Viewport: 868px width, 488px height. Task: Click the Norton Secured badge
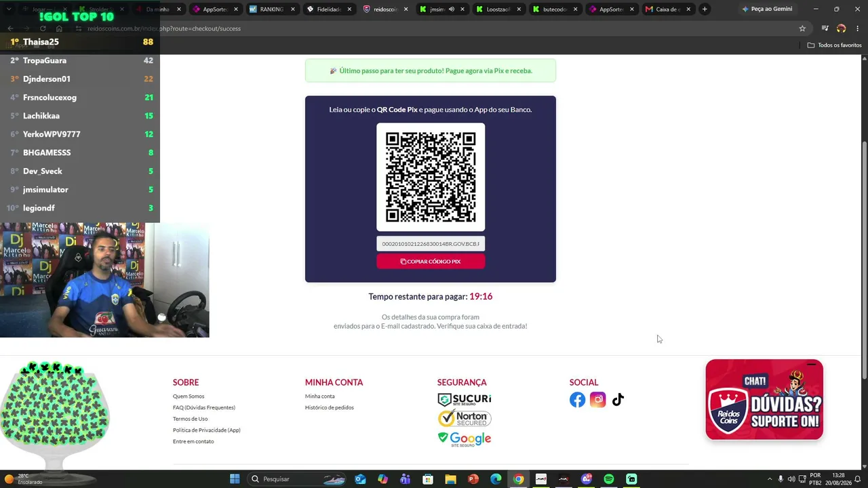pyautogui.click(x=465, y=419)
